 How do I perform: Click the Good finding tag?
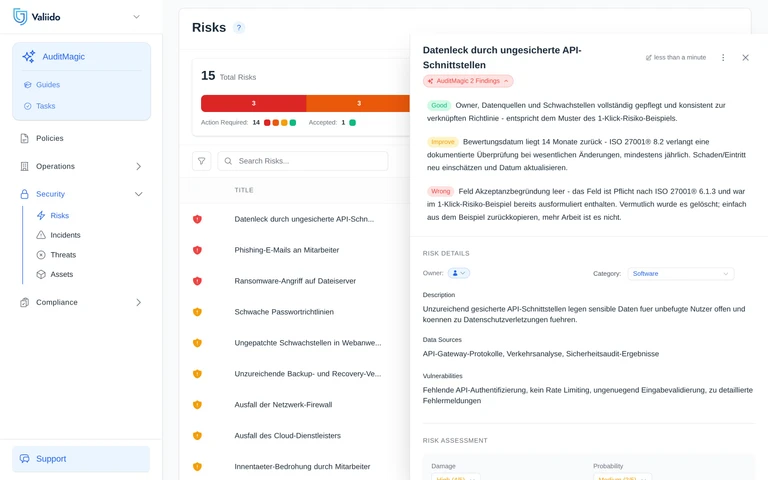pyautogui.click(x=439, y=105)
